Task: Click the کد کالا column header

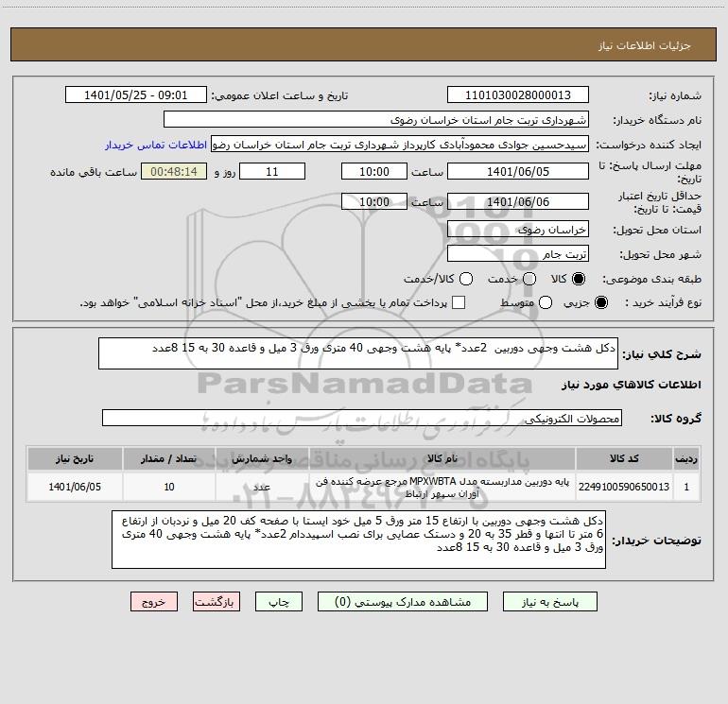Action: click(x=624, y=459)
